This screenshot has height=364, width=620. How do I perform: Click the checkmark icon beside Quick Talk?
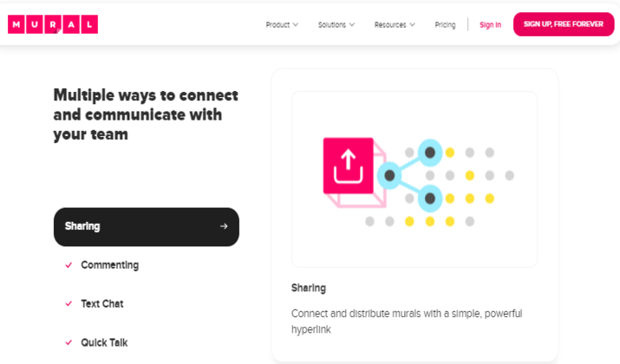tap(69, 342)
